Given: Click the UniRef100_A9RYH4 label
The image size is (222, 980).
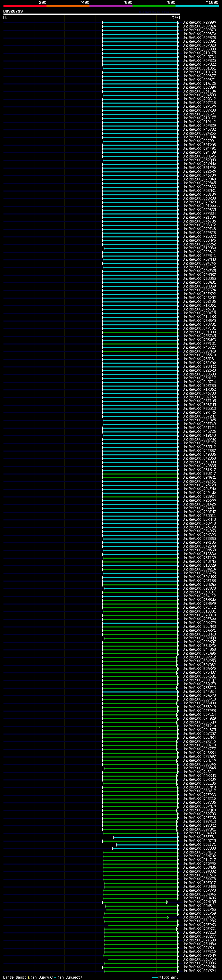Looking at the screenshot, I should click(x=199, y=967).
